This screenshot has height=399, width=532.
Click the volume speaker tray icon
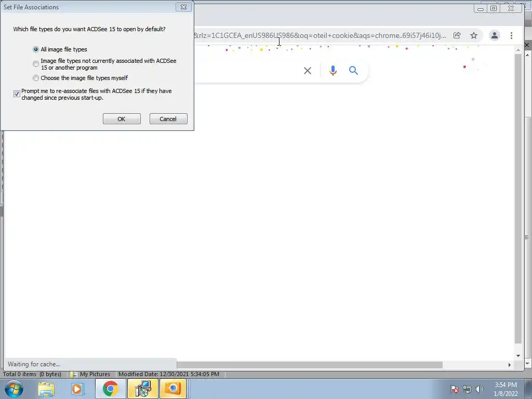coord(480,389)
